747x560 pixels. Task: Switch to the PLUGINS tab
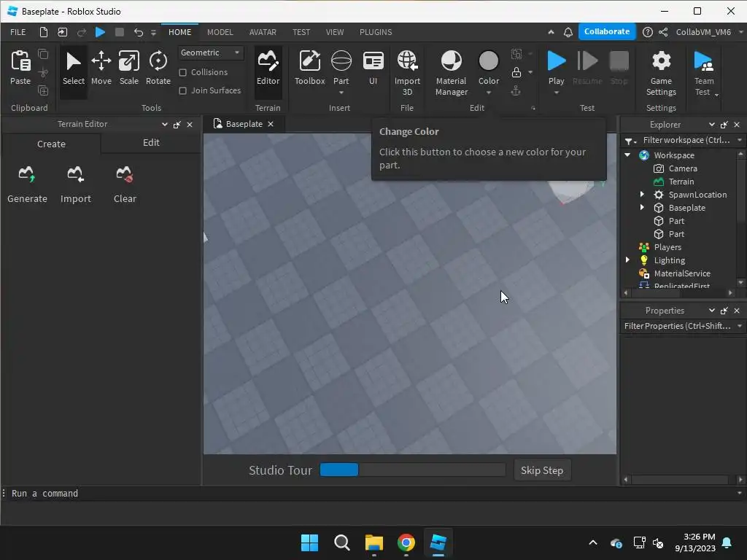click(x=376, y=32)
